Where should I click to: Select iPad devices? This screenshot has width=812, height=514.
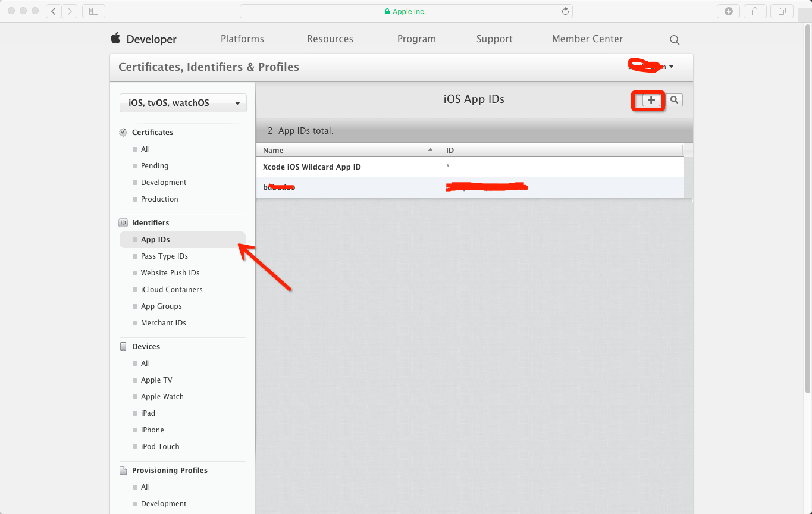click(148, 413)
